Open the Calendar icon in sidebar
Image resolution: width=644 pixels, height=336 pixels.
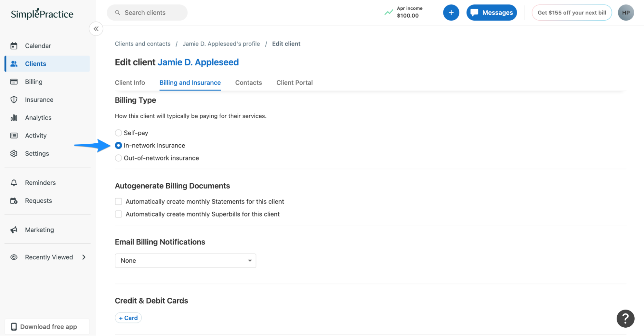pos(14,46)
